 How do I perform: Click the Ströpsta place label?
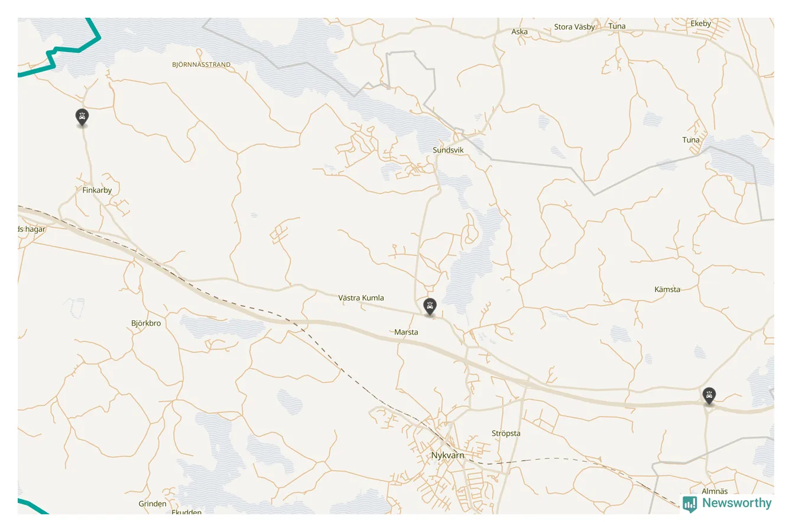(506, 433)
